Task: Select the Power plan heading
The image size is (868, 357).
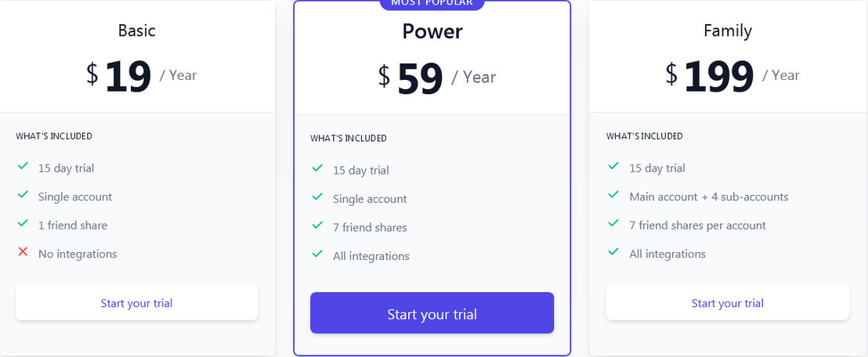Action: [x=432, y=31]
